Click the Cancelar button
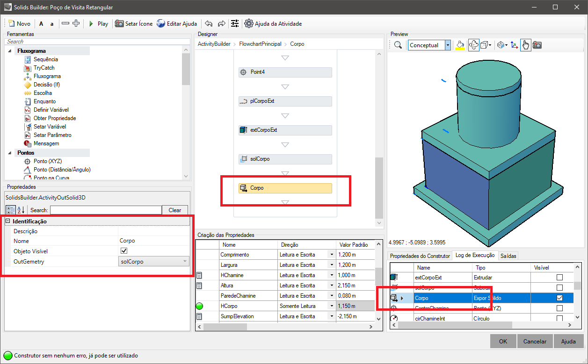Viewport: 588px width, 364px height. 535,341
